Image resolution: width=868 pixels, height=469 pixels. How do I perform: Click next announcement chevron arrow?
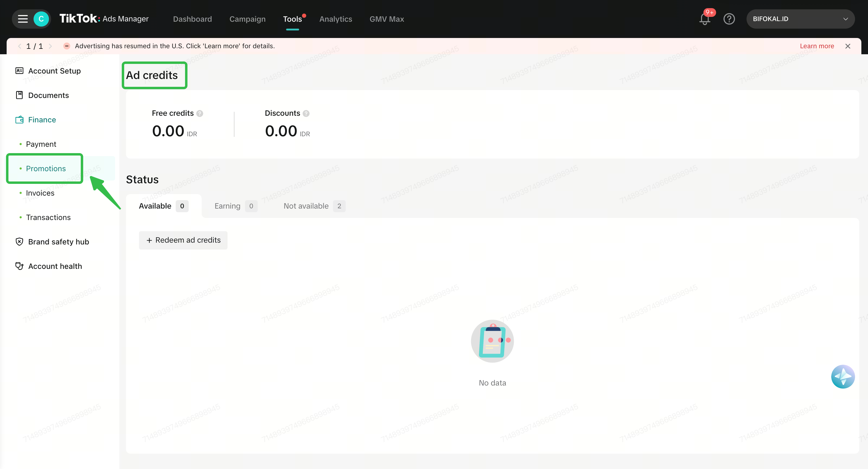[51, 46]
